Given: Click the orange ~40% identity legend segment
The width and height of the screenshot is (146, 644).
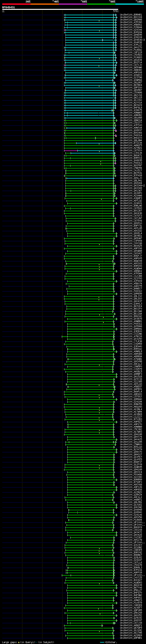Looking at the screenshot, I should pos(45,4).
